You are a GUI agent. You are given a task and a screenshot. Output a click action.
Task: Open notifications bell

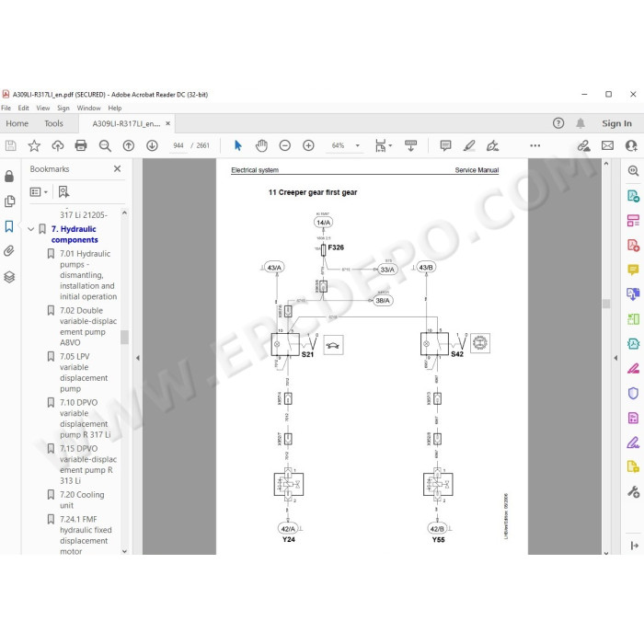click(581, 123)
